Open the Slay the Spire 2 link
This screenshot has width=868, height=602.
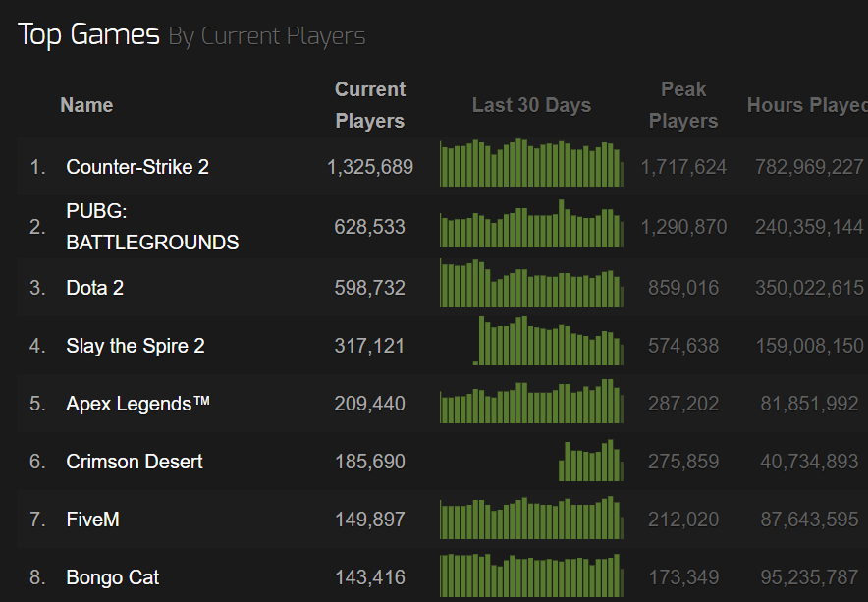(136, 346)
